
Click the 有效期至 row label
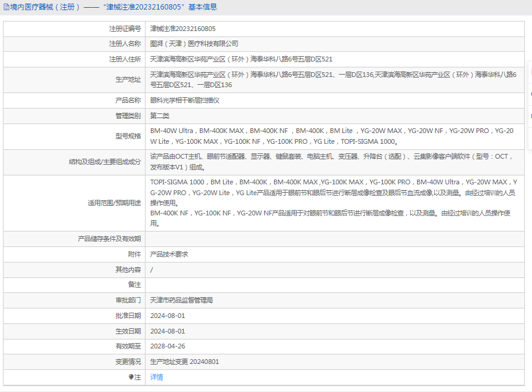[128, 346]
